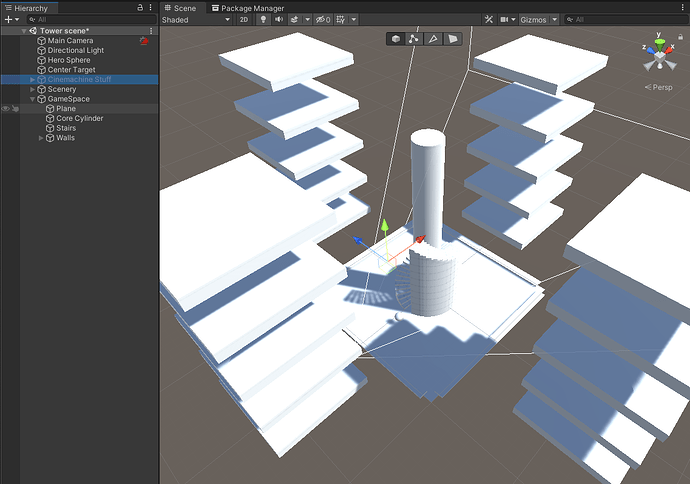Viewport: 690px width, 484px height.
Task: Open the Tower scene context menu dots
Action: 151,31
